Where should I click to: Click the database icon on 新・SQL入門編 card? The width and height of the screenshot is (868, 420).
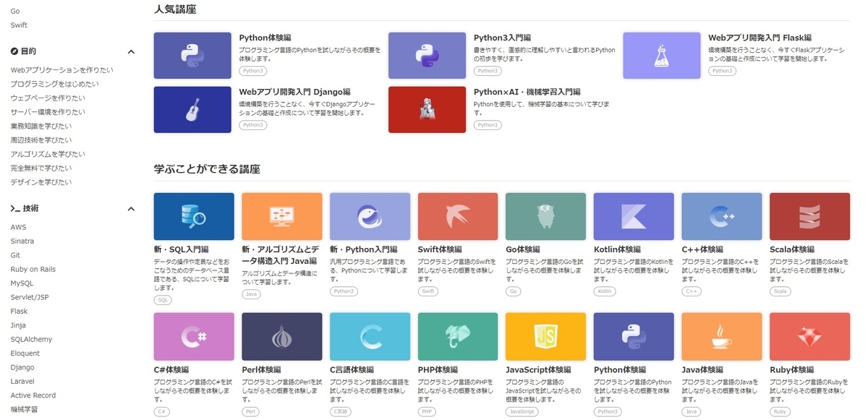click(x=194, y=216)
